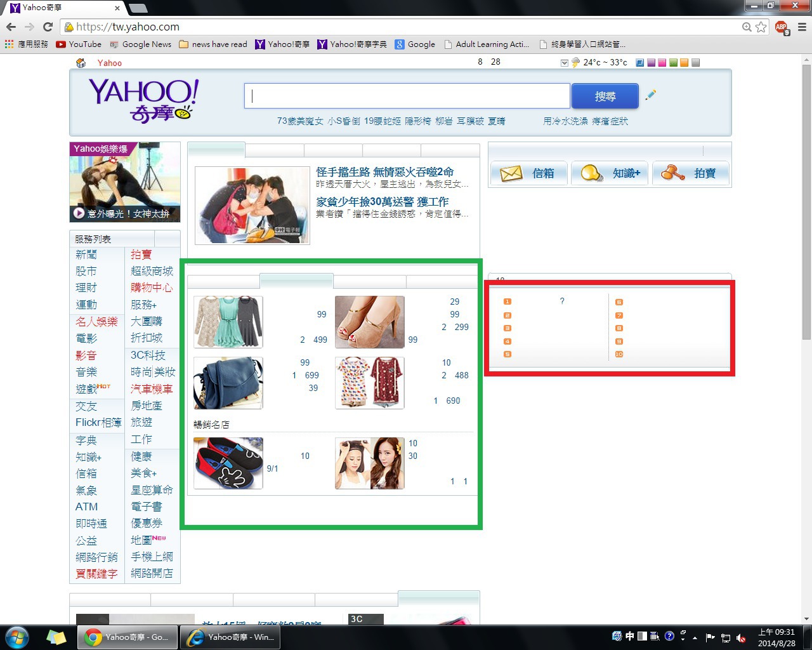
Task: Open headline 怪手擋生路 無情惡火吞噬2命
Action: [385, 172]
